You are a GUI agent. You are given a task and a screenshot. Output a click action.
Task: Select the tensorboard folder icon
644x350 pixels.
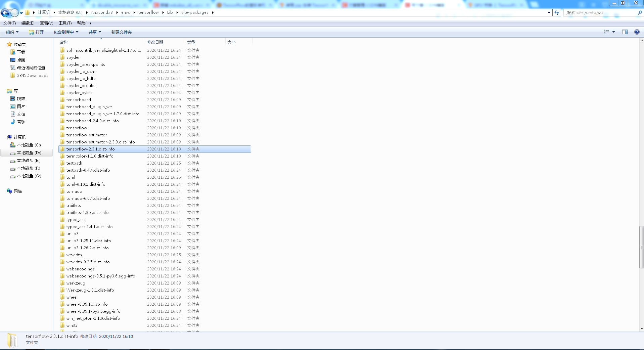point(62,99)
